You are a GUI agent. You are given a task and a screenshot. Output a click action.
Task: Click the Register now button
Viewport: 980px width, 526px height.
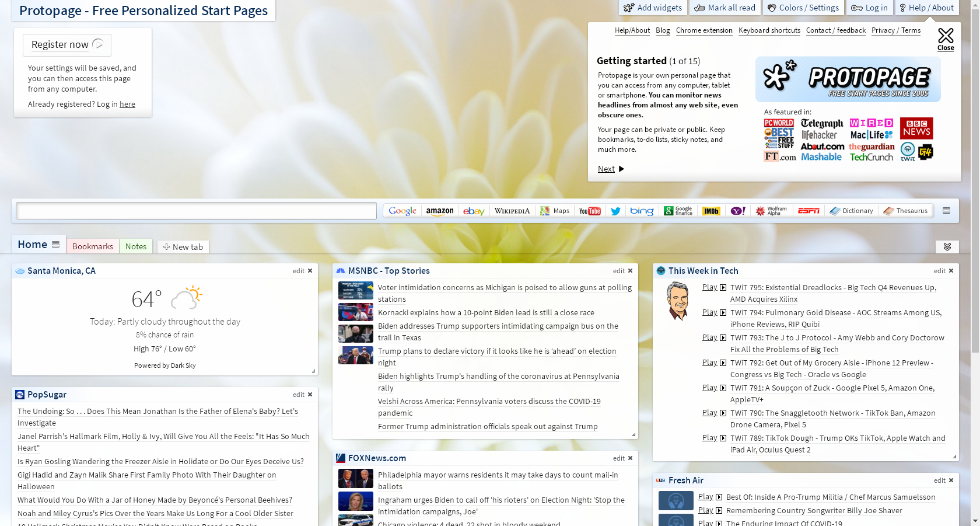click(x=67, y=45)
